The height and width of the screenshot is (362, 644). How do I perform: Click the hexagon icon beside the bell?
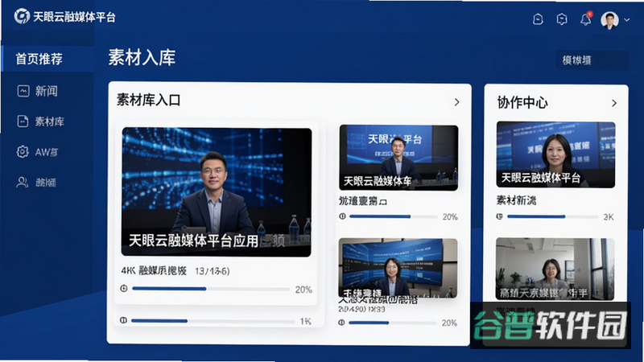[562, 19]
